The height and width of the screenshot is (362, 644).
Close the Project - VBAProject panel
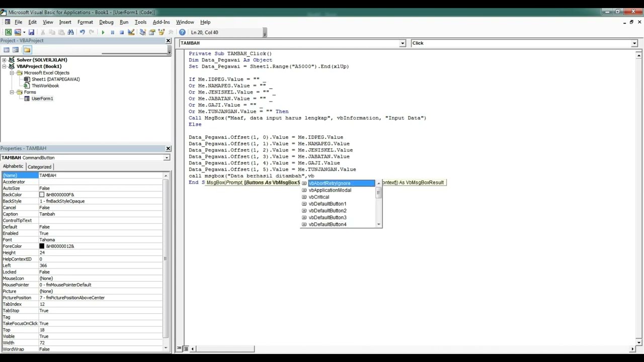click(168, 41)
